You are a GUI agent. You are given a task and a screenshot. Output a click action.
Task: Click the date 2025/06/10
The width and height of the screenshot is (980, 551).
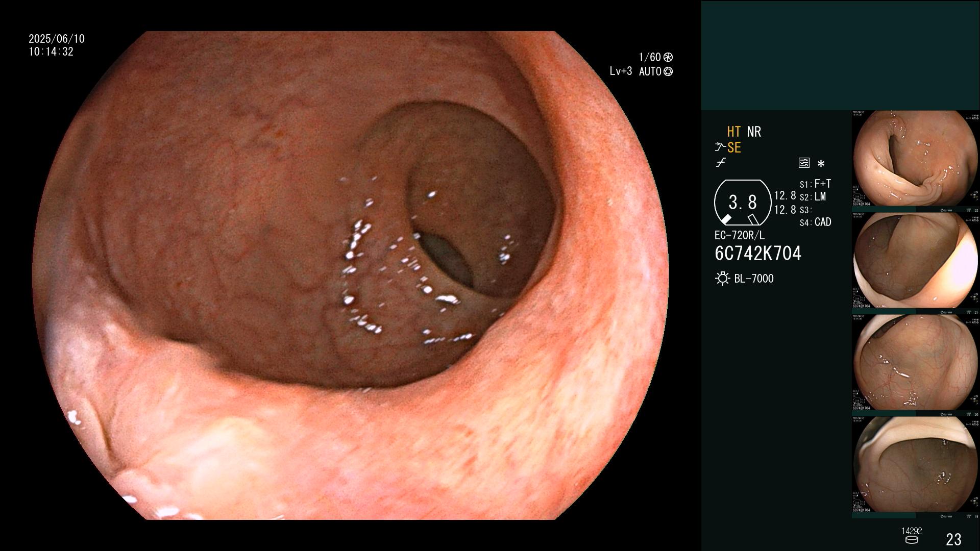57,39
